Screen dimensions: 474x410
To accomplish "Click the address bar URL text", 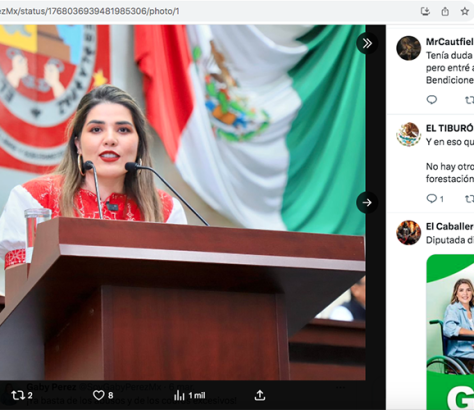I will [90, 11].
